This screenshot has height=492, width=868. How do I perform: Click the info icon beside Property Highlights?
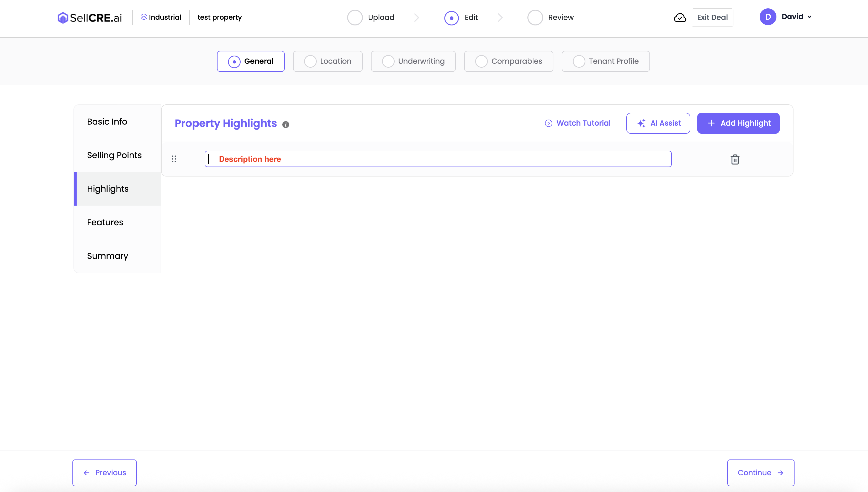click(285, 124)
